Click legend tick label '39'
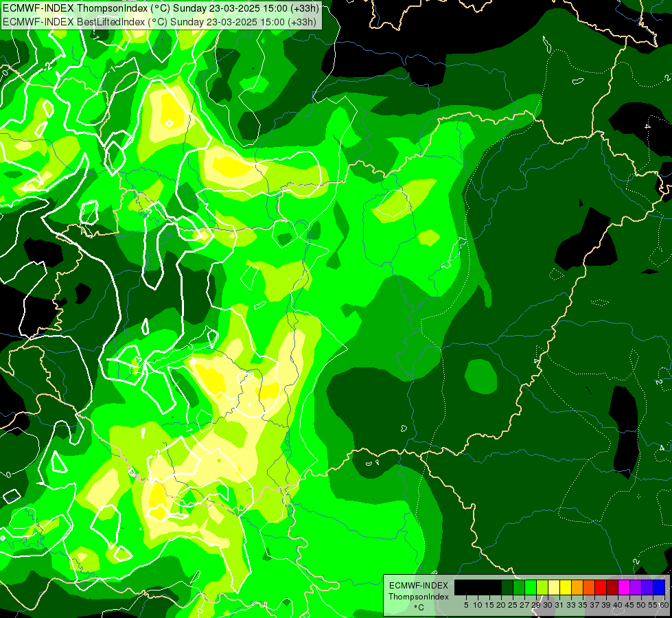Image resolution: width=672 pixels, height=618 pixels. [606, 605]
